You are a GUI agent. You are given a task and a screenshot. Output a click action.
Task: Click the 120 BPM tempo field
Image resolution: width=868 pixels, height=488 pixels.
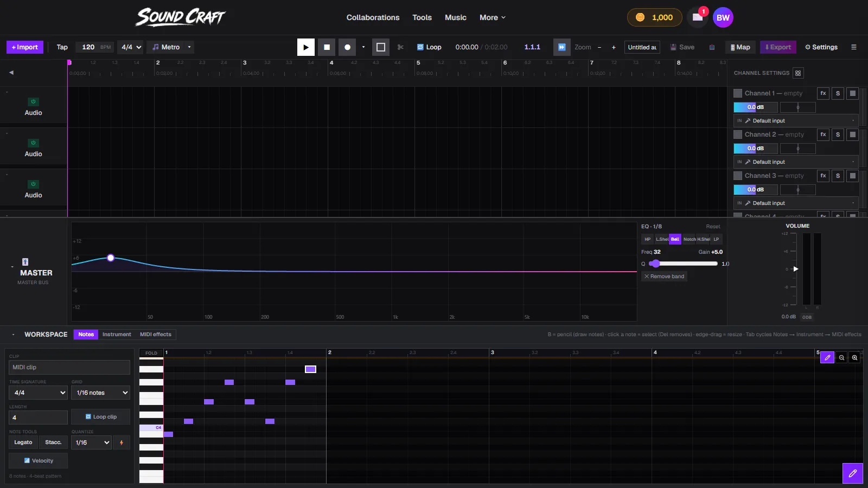[x=94, y=47]
